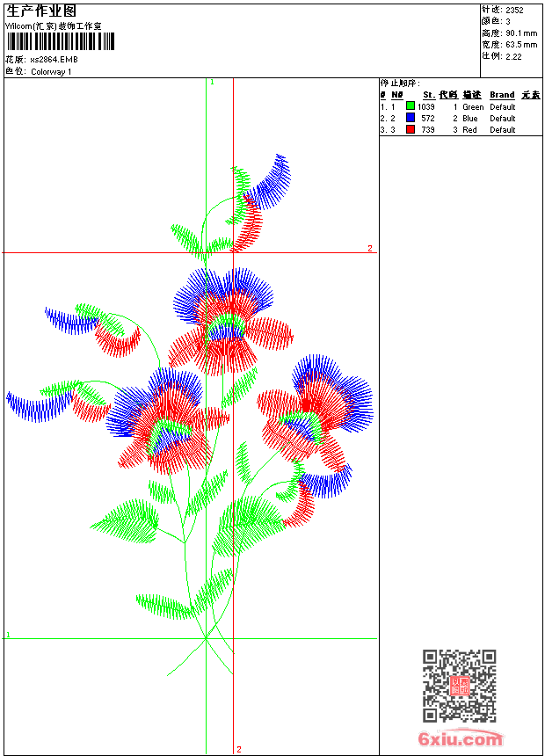Image resolution: width=545 pixels, height=756 pixels.
Task: Click the 6xiu.com watermark link
Action: (x=460, y=738)
